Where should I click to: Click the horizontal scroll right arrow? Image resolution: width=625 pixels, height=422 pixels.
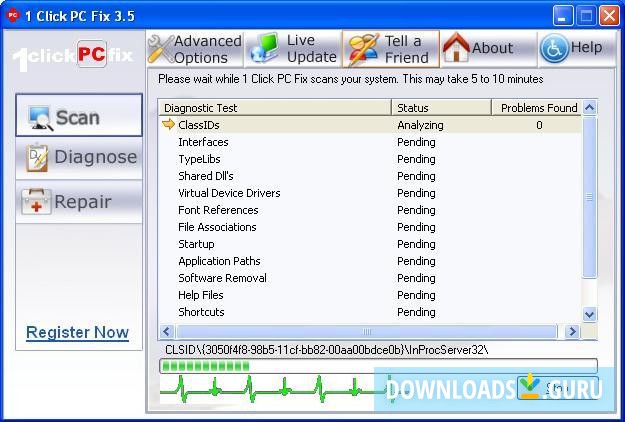pyautogui.click(x=572, y=331)
